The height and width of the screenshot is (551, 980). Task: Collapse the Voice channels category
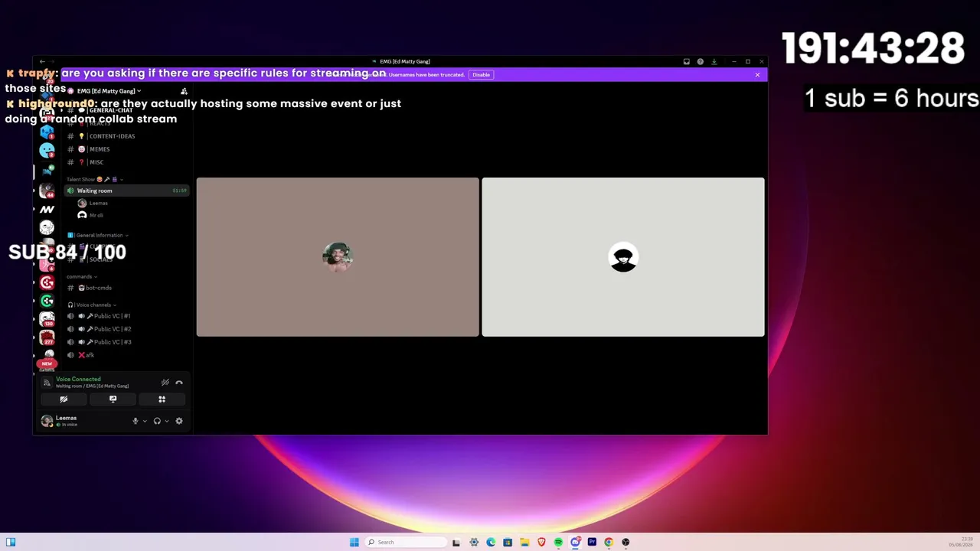92,305
